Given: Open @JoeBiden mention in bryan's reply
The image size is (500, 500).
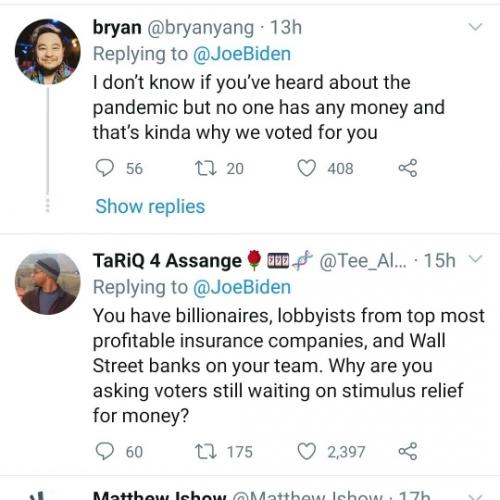Looking at the screenshot, I should point(242,54).
